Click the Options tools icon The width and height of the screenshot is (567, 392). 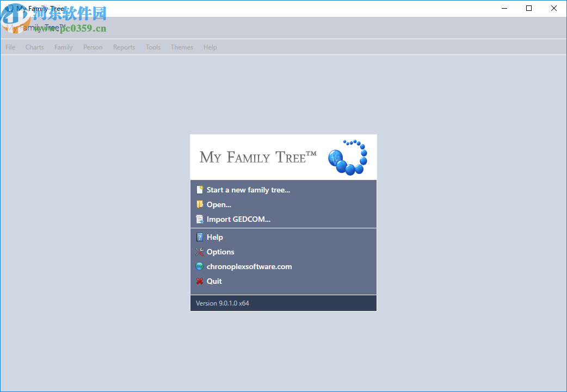point(200,252)
